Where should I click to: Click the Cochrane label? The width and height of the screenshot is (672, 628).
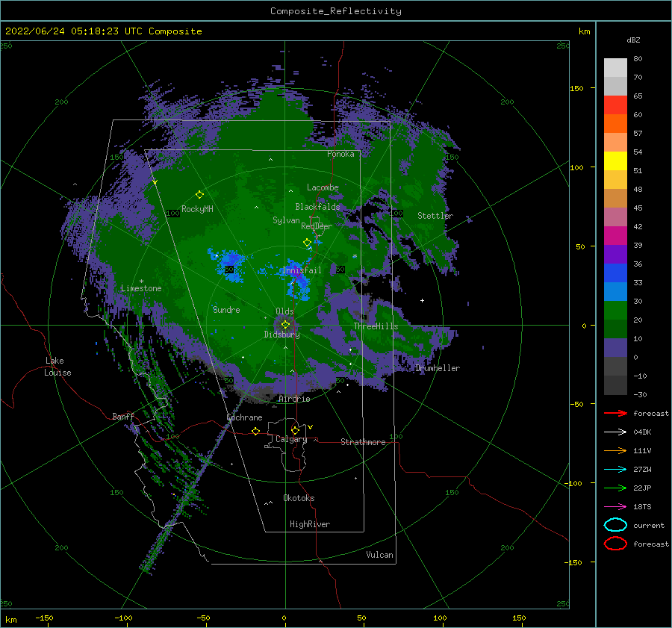(x=244, y=417)
